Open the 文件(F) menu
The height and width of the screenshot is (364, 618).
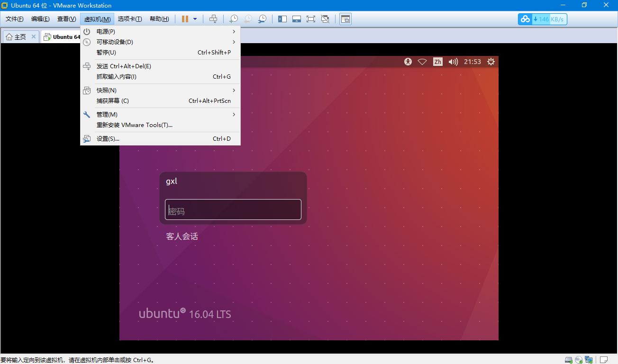(x=14, y=19)
